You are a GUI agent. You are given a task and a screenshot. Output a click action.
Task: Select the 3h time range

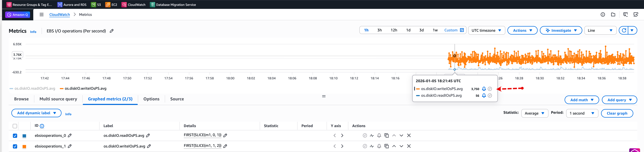380,30
